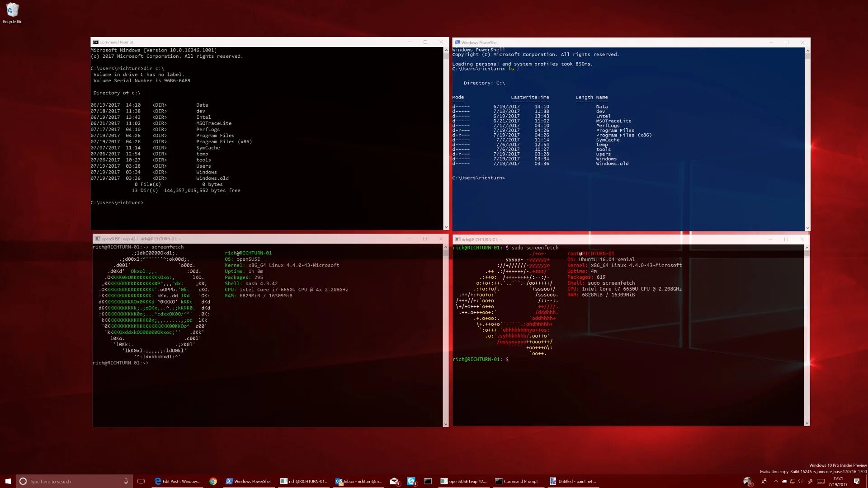Open Task View from the taskbar
Image resolution: width=868 pixels, height=488 pixels.
coord(141,481)
